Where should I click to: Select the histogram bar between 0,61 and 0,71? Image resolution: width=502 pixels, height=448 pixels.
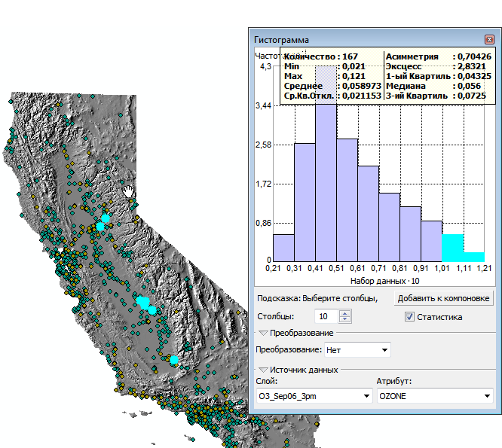tap(368, 212)
